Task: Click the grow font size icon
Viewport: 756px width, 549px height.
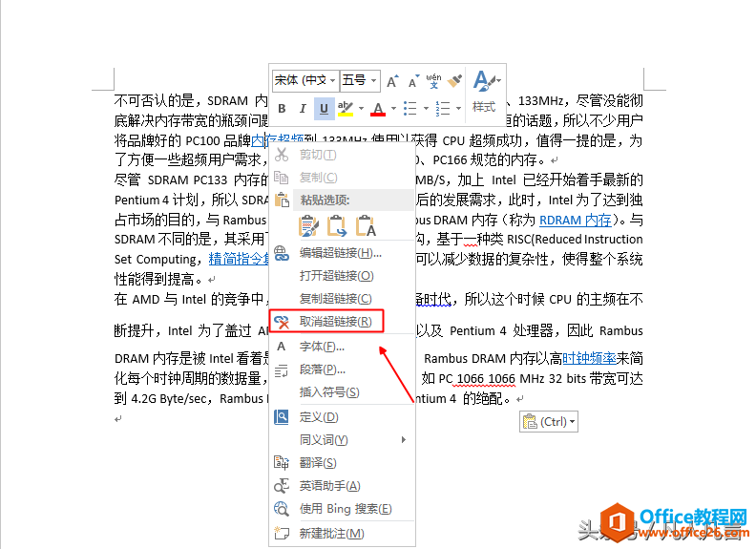Action: [x=392, y=81]
